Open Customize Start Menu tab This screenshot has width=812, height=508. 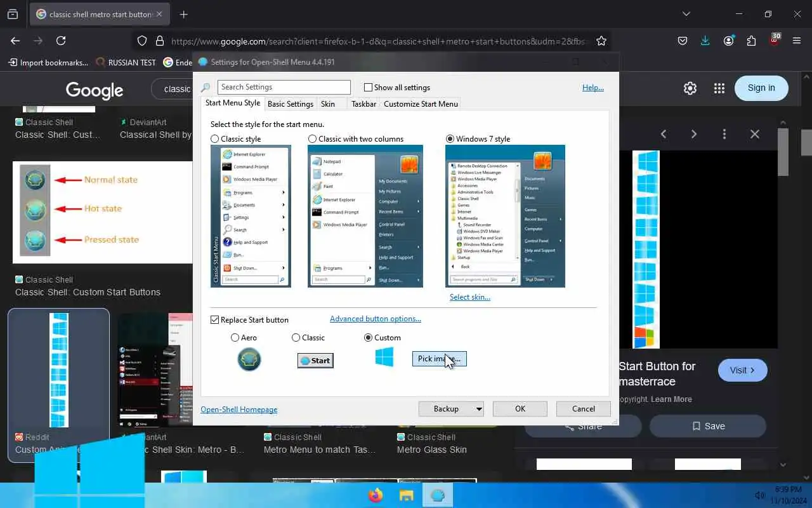point(421,104)
